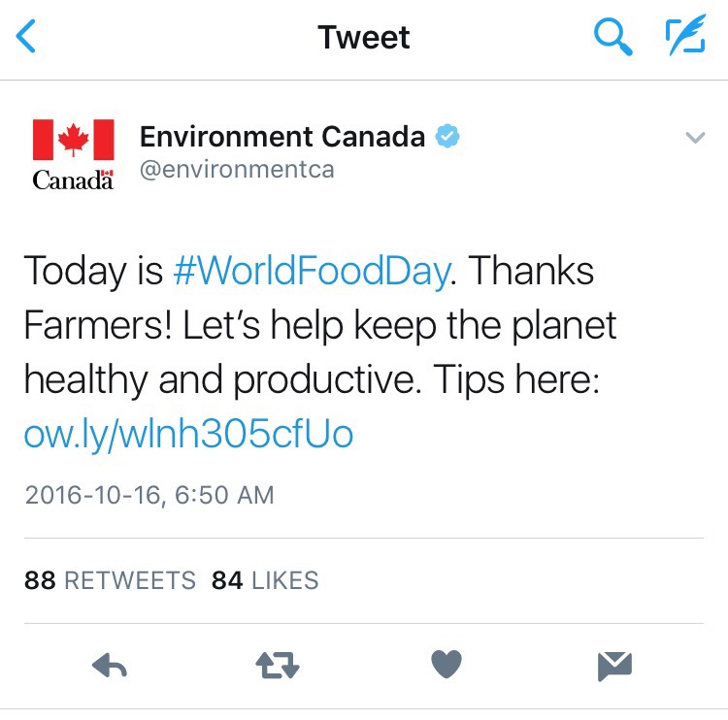
Task: Send tweet via direct message envelope
Action: 614,666
